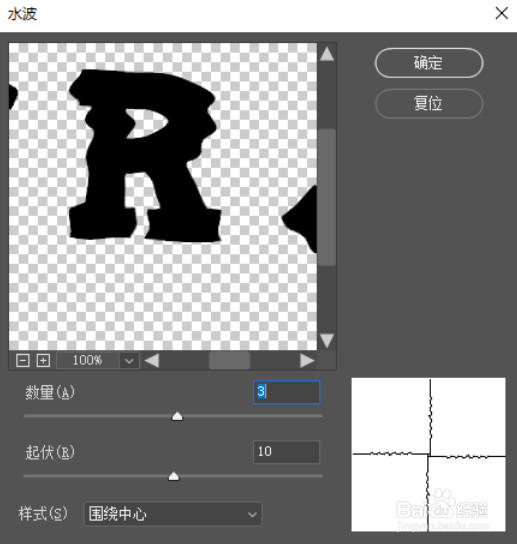
Task: Click the horizontal scrollbar thumb in preview
Action: 229,361
